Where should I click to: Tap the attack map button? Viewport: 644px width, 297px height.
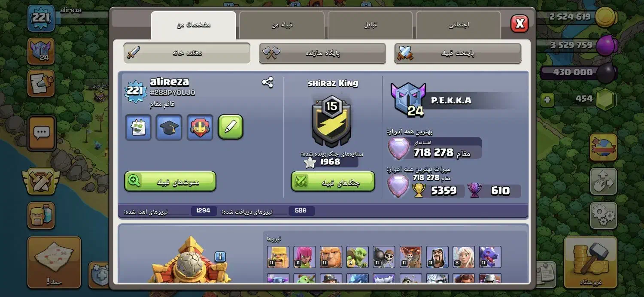coord(54,262)
